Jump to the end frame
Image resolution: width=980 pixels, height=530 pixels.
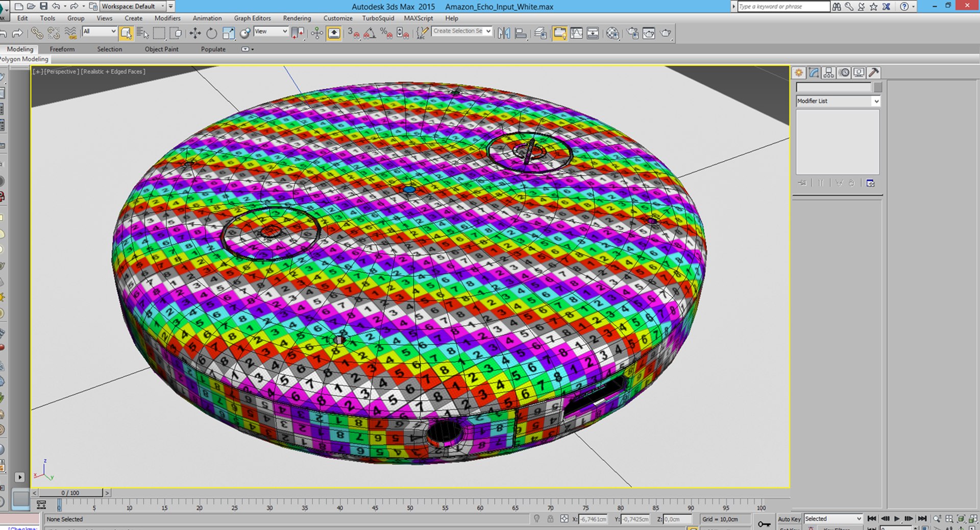(922, 519)
